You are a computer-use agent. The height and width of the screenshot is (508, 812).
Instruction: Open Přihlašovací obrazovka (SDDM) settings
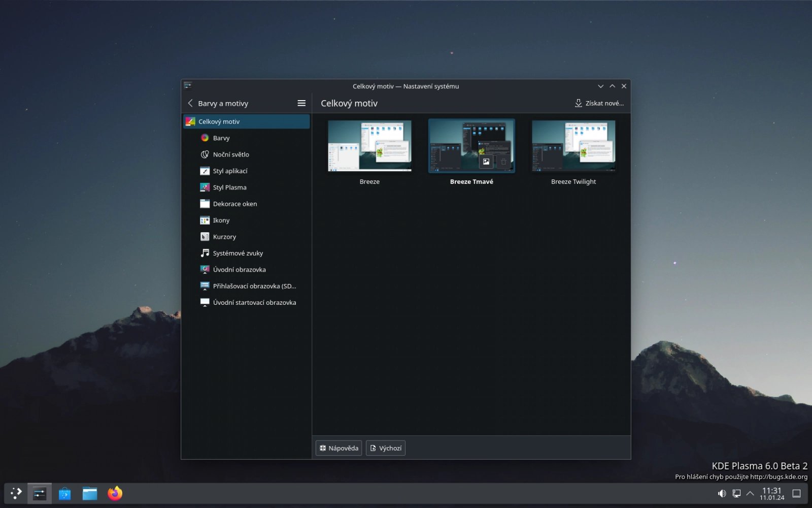point(254,286)
